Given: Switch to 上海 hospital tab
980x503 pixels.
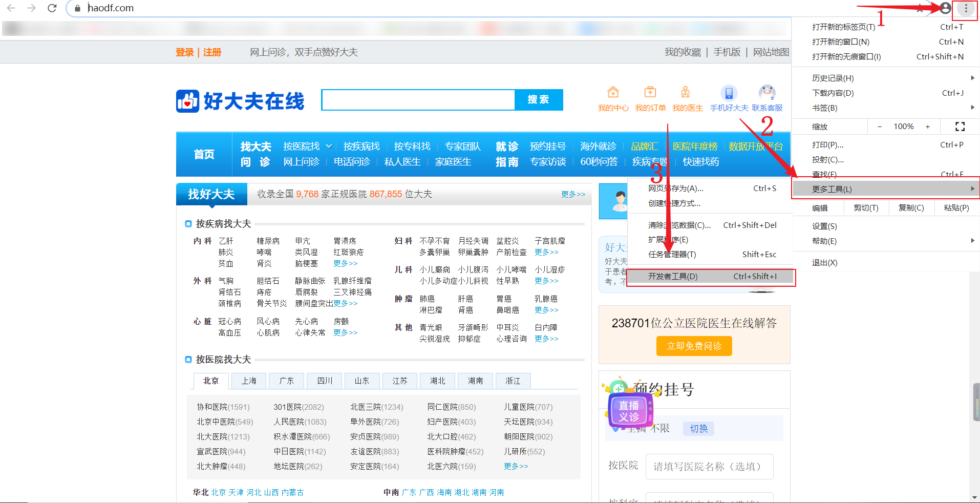Looking at the screenshot, I should tap(249, 381).
